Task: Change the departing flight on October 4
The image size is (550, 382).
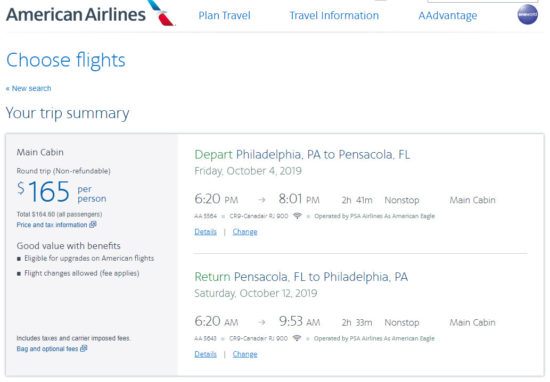Action: pos(245,232)
